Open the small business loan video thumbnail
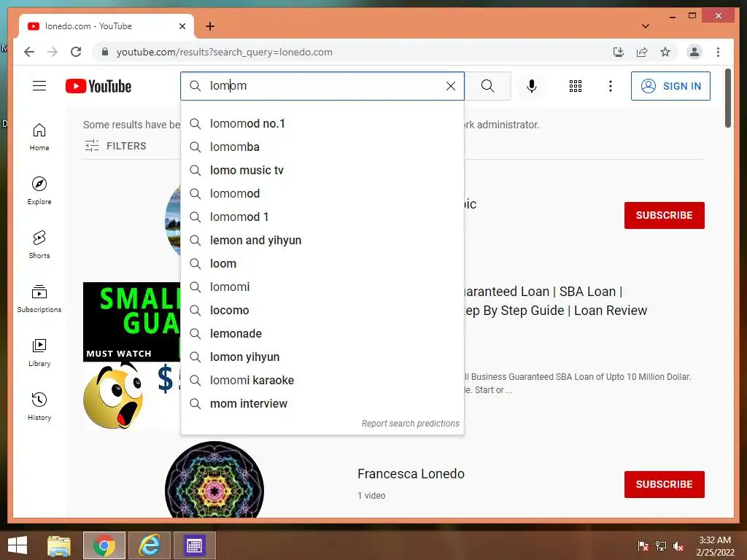The width and height of the screenshot is (747, 560). [132, 355]
